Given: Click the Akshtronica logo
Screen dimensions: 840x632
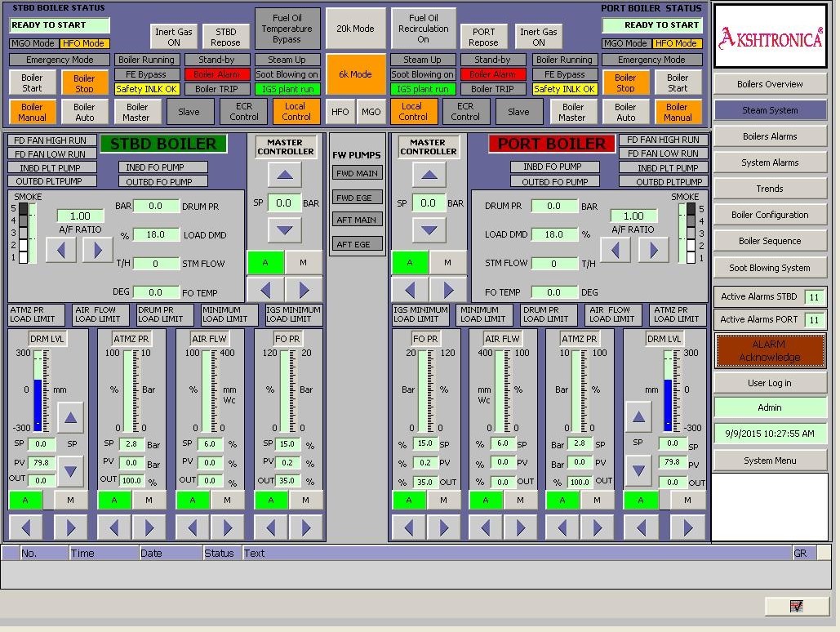Looking at the screenshot, I should [770, 37].
